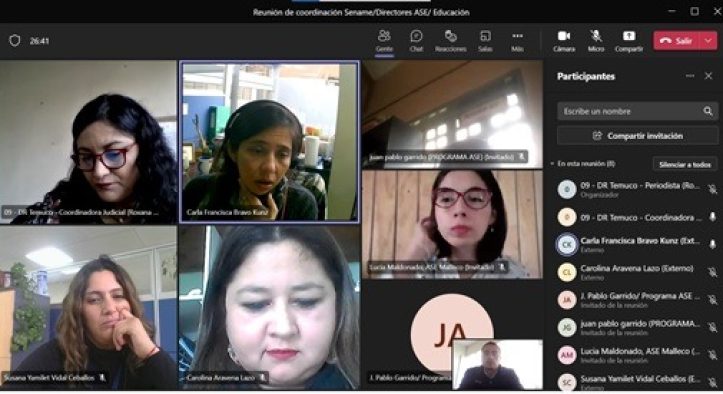Screen dimensions: 723x394
Task: Select Carla Francisca Bravo Kunz video tile
Action: 269,142
